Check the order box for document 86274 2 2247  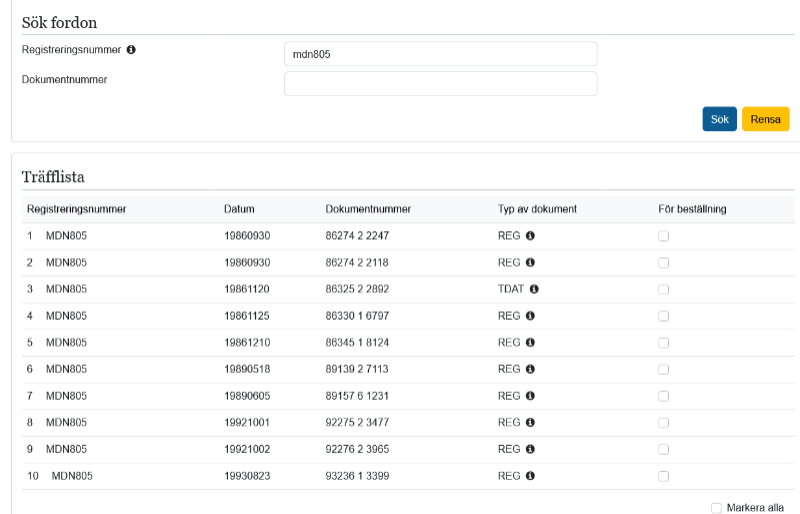coord(663,236)
